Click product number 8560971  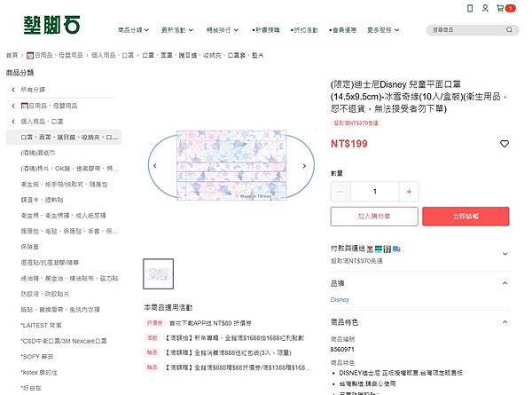tap(342, 349)
